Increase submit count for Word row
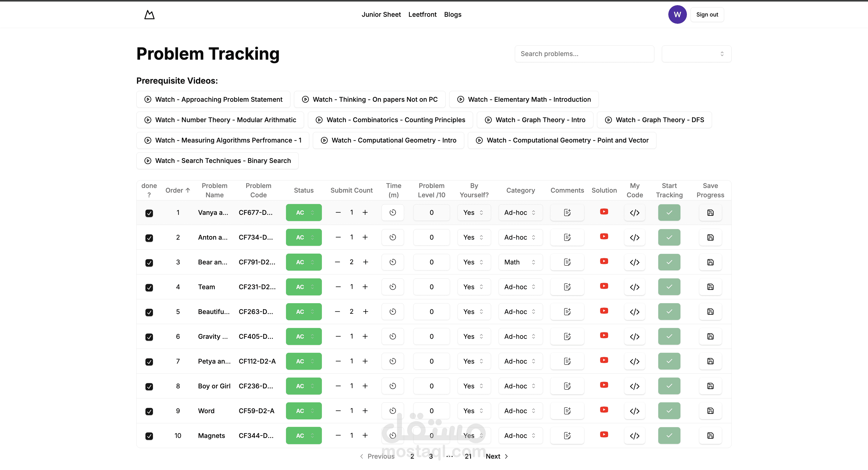Image resolution: width=868 pixels, height=470 pixels. [x=365, y=411]
